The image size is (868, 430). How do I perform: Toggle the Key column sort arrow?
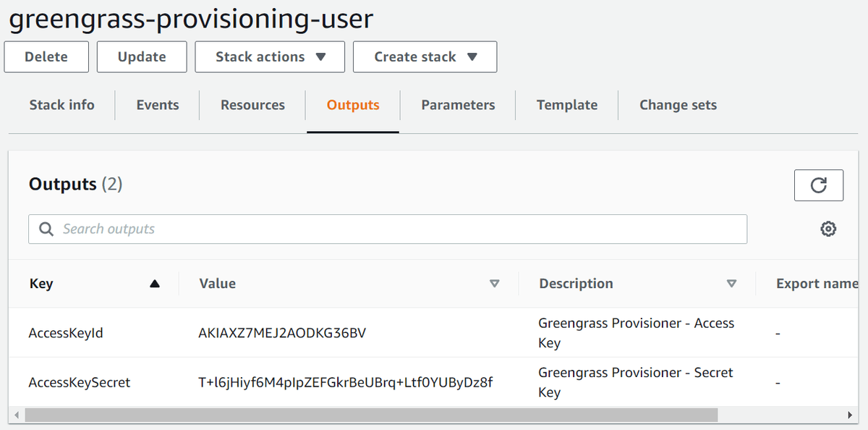pos(155,284)
